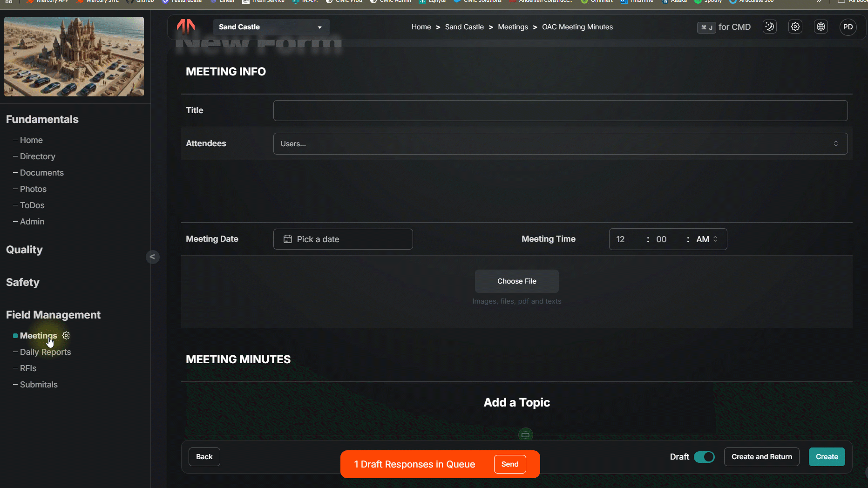Open the PD user profile avatar
868x488 pixels.
point(848,27)
